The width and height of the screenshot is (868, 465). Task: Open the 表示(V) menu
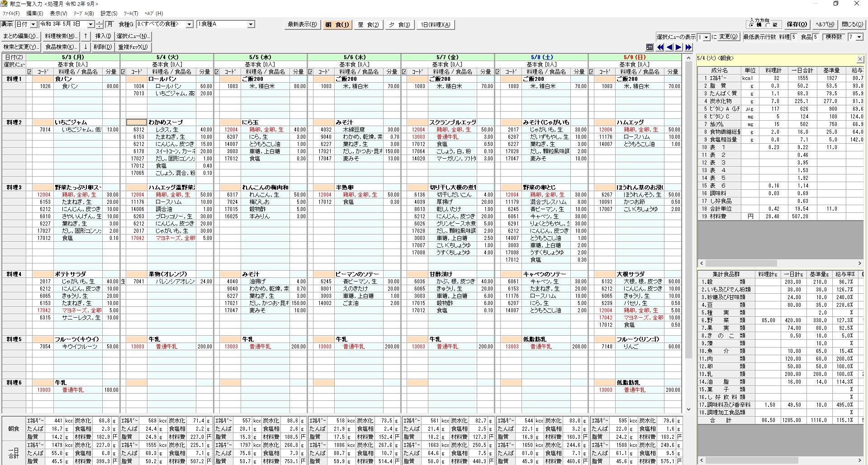(x=58, y=14)
